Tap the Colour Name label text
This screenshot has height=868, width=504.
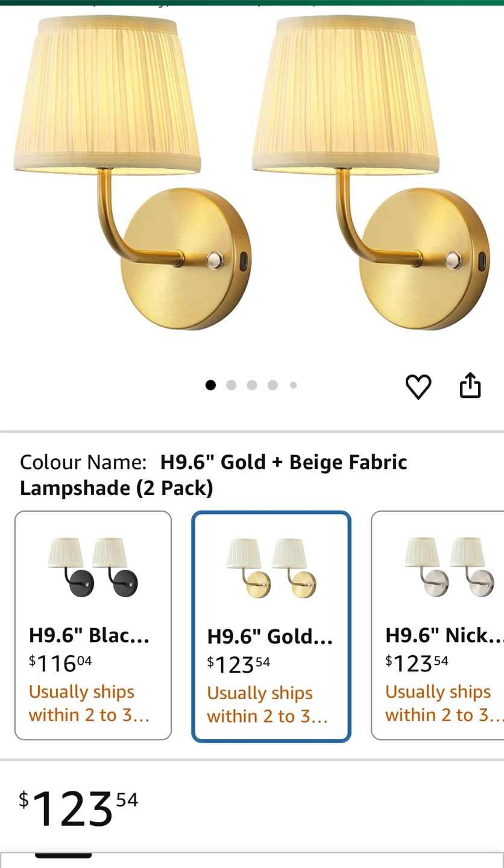(83, 462)
